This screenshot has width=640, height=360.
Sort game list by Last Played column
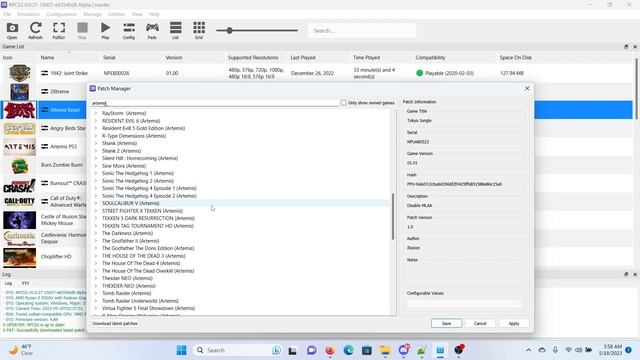coord(303,58)
